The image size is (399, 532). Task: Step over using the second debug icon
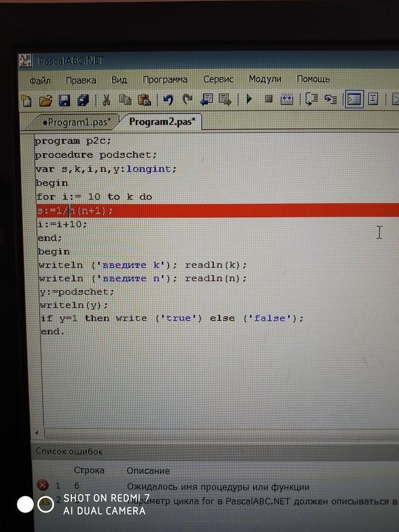pyautogui.click(x=330, y=99)
